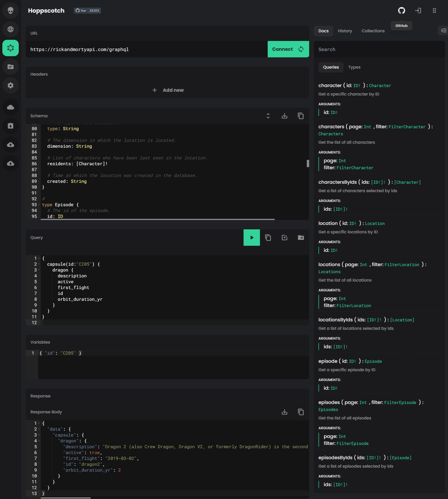Click the clipboard download icon in sidebar
448x499 pixels.
coord(10,126)
